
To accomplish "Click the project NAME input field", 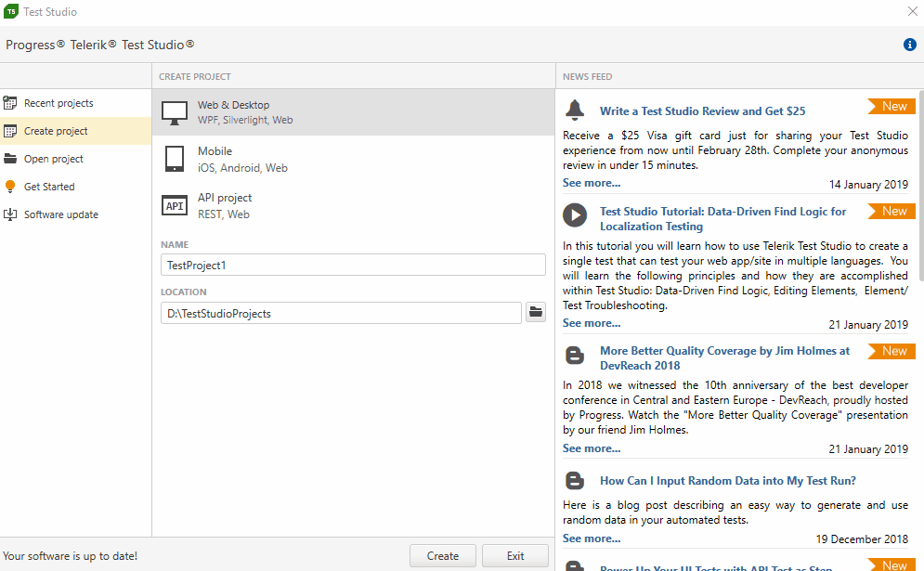I will 353,265.
